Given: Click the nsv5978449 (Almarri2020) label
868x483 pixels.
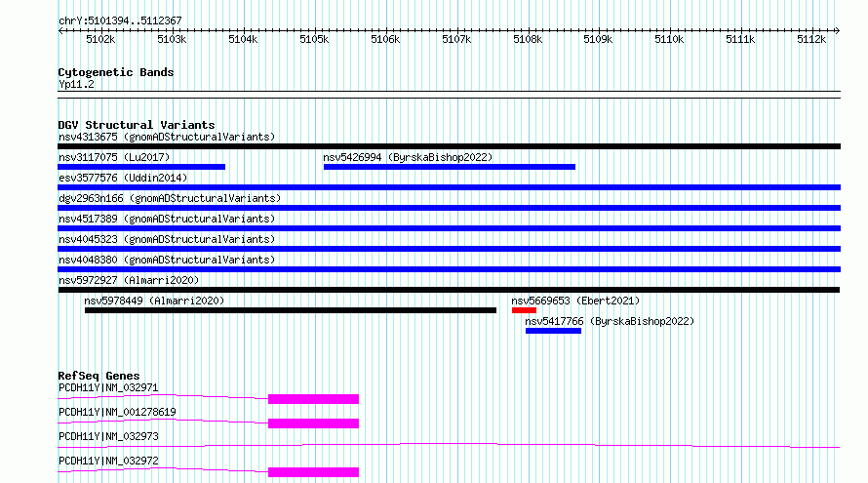Looking at the screenshot, I should coord(154,301).
